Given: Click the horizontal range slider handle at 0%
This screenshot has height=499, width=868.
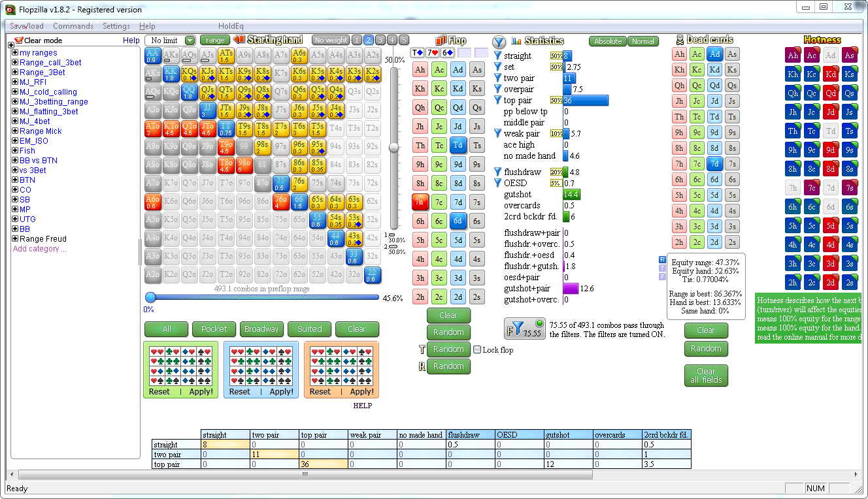Looking at the screenshot, I should point(150,297).
